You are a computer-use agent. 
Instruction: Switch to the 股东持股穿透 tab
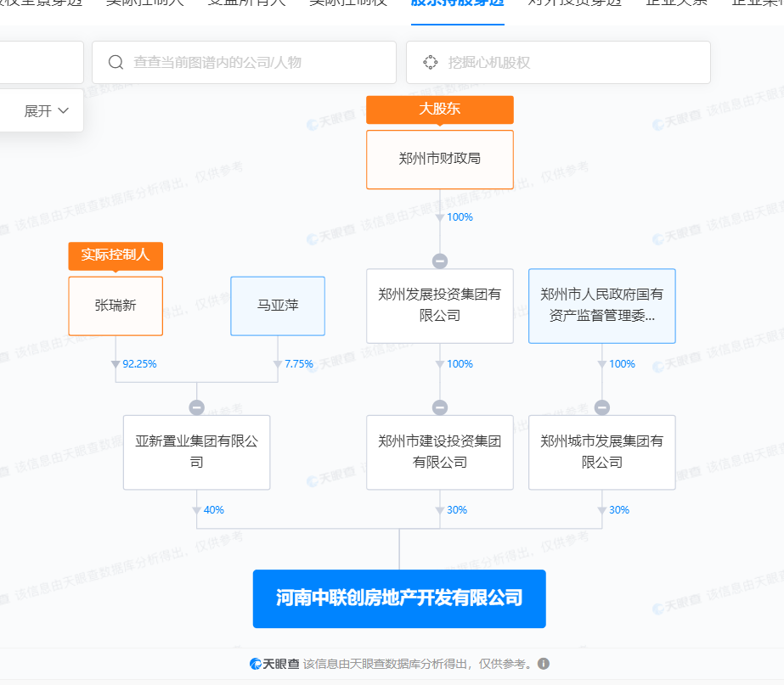pos(457,3)
